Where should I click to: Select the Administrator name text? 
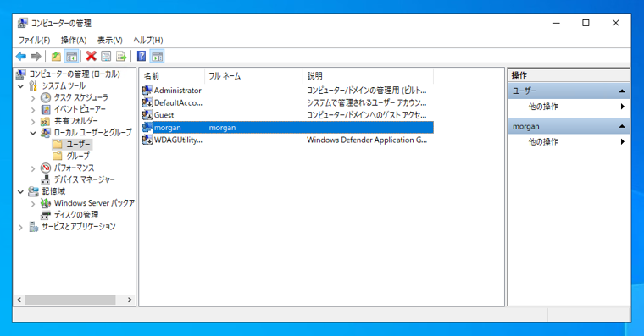(x=178, y=91)
